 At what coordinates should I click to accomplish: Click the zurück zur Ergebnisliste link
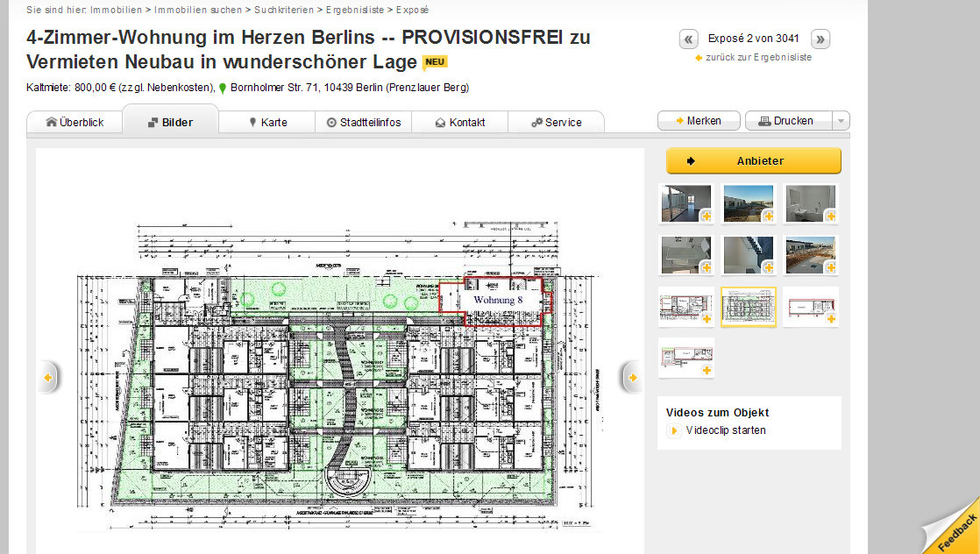click(x=759, y=57)
